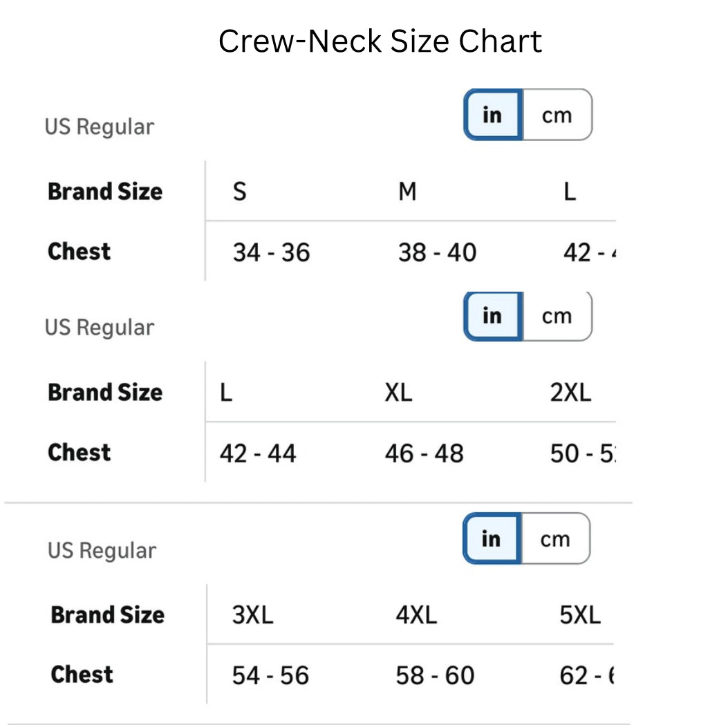Select size 2XL in the second chart

click(x=572, y=393)
